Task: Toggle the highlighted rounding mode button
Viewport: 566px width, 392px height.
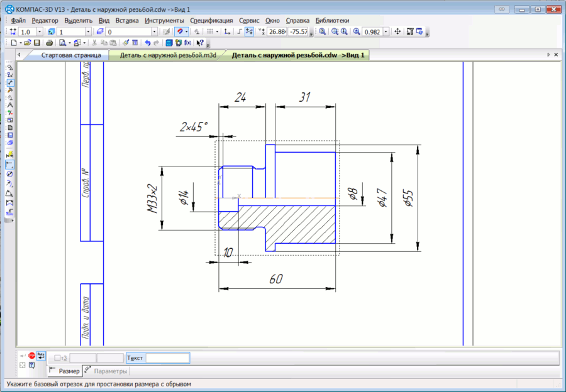Action: [249, 32]
